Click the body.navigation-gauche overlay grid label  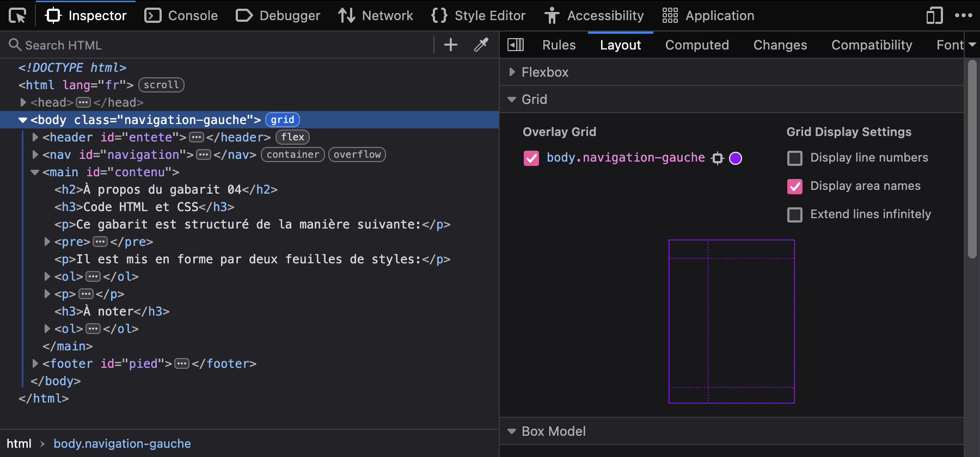(626, 158)
